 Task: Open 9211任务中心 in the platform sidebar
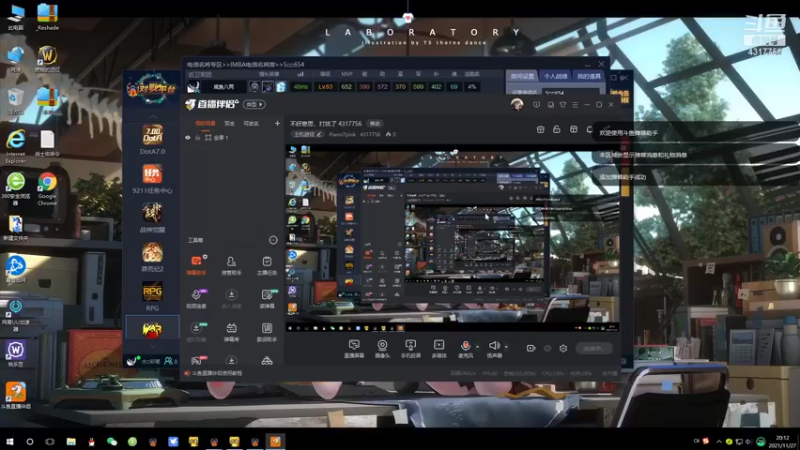pyautogui.click(x=152, y=179)
